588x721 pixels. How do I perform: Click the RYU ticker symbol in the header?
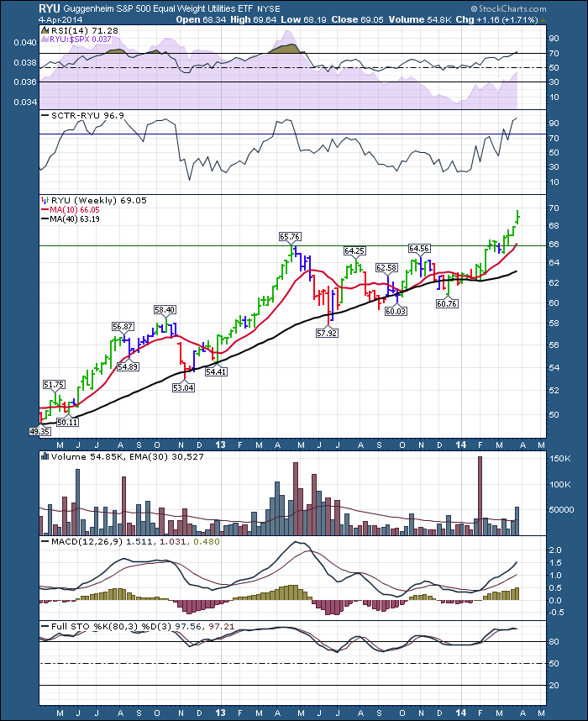(50, 8)
